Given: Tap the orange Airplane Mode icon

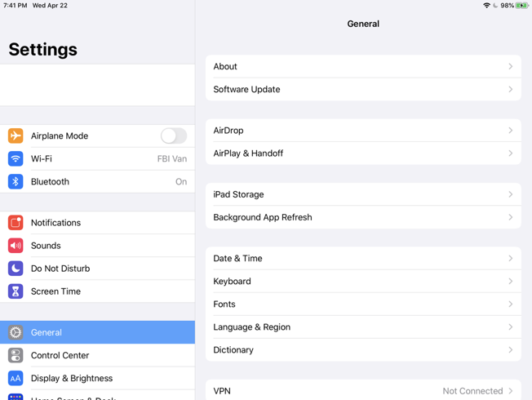Looking at the screenshot, I should pyautogui.click(x=16, y=136).
